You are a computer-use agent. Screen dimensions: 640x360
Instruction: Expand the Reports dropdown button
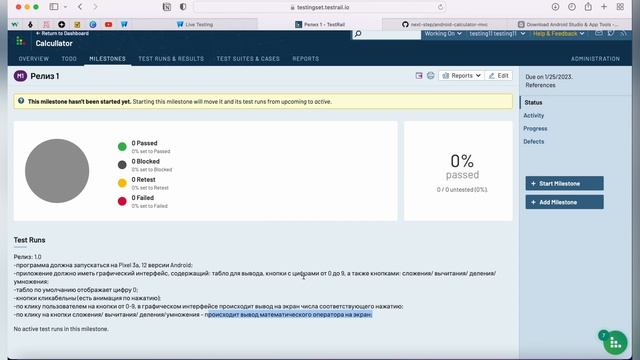tap(462, 76)
